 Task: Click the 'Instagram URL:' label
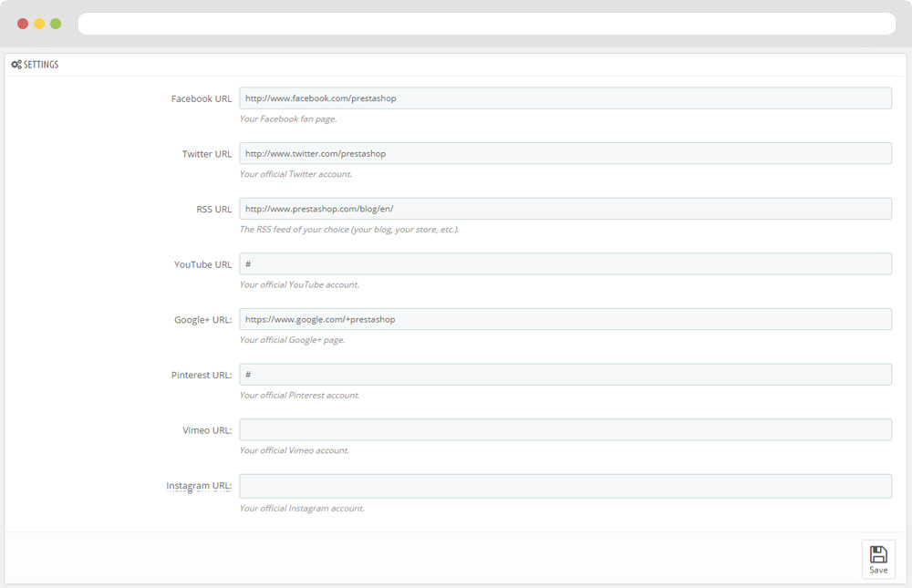click(x=199, y=486)
